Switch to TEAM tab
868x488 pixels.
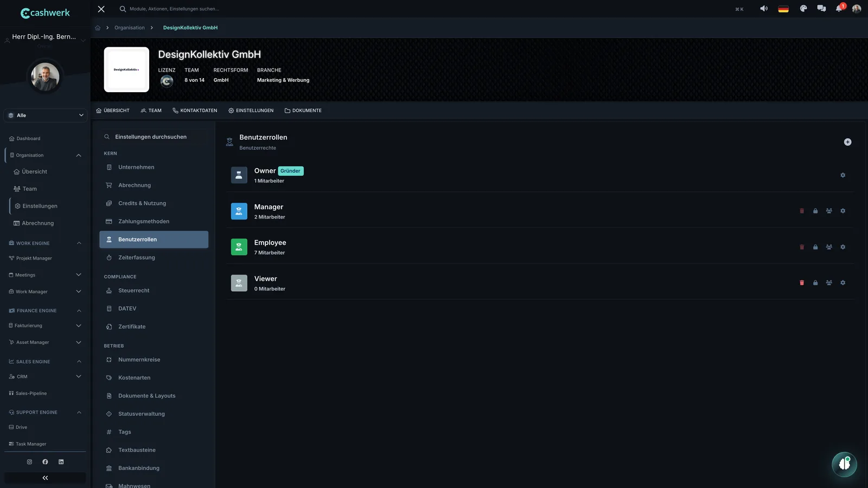(151, 111)
